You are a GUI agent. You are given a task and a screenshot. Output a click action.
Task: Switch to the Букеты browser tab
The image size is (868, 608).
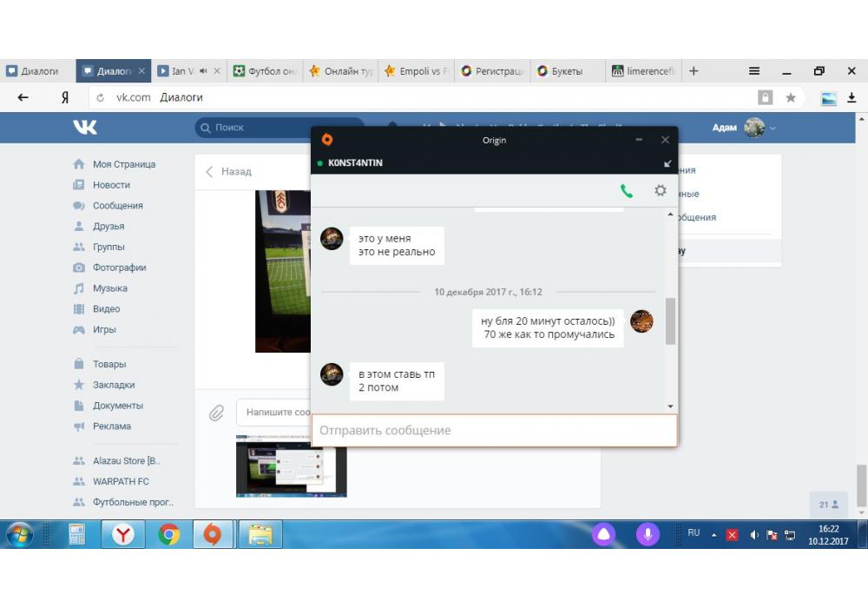568,71
